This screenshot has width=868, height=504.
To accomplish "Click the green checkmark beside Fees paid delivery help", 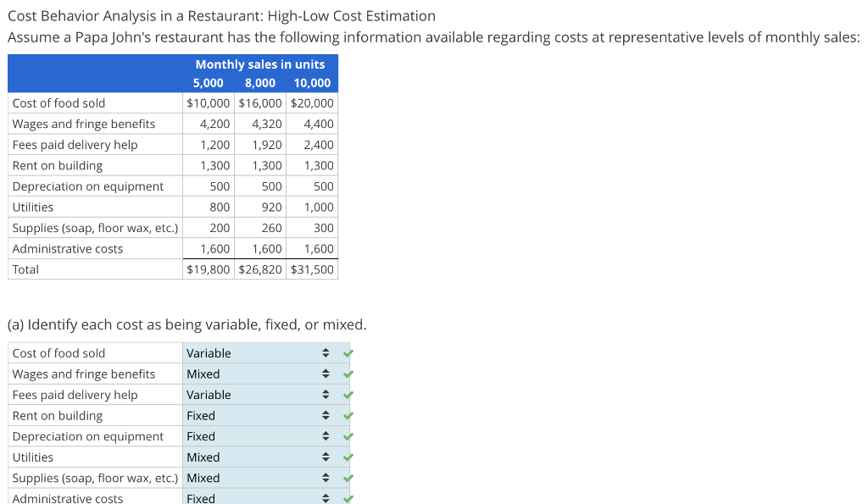I will click(x=348, y=394).
